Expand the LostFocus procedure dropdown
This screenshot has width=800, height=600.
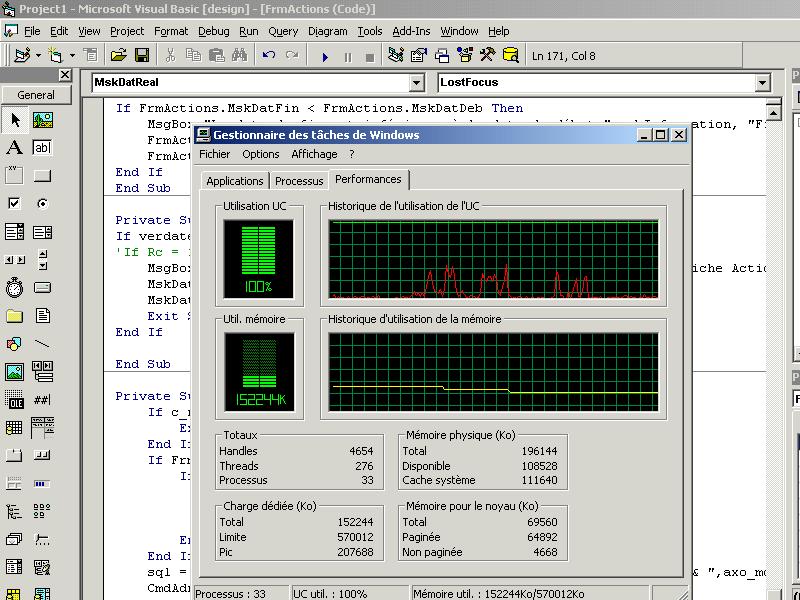tap(762, 83)
